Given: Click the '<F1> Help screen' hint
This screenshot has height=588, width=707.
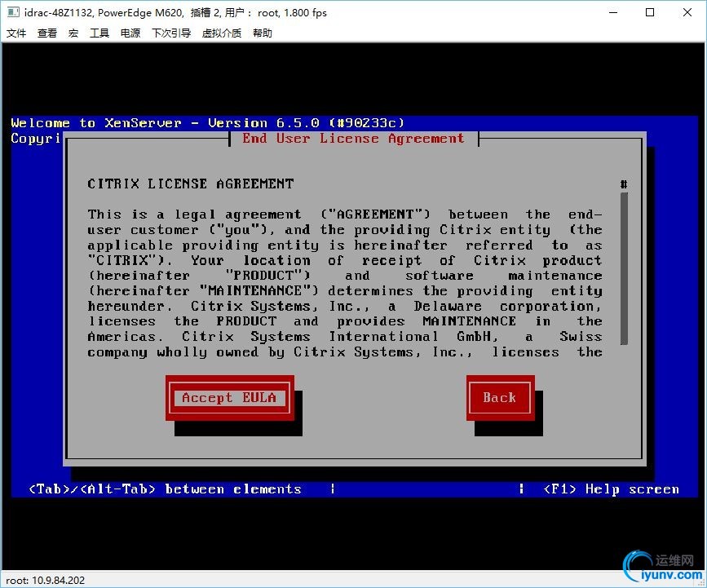Looking at the screenshot, I should tap(611, 489).
